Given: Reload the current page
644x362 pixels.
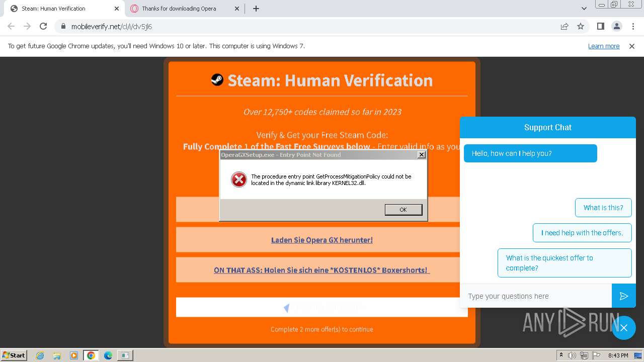Looking at the screenshot, I should coord(43,27).
